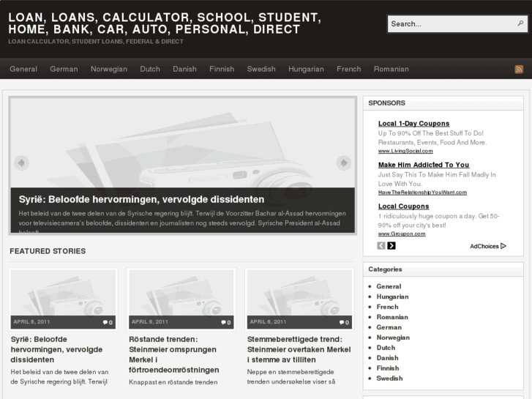Select French in Categories list
Viewport: 532px width, 399px height.
pos(387,307)
